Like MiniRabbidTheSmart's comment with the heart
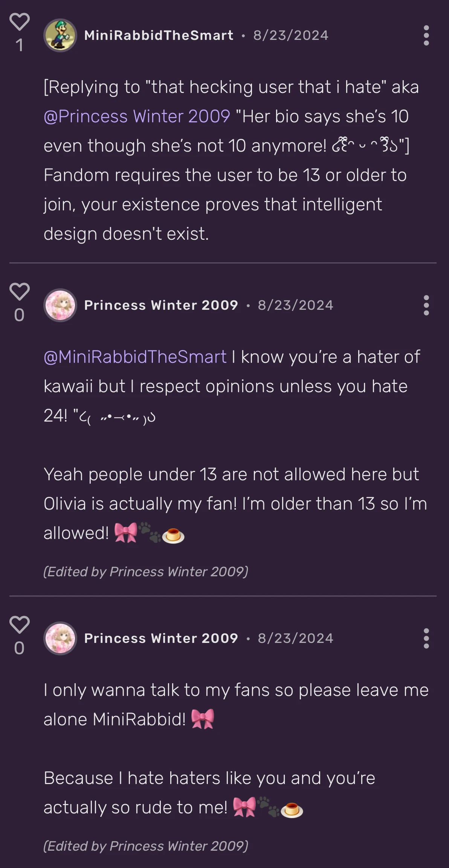Screen dimensions: 449x868 click(19, 21)
